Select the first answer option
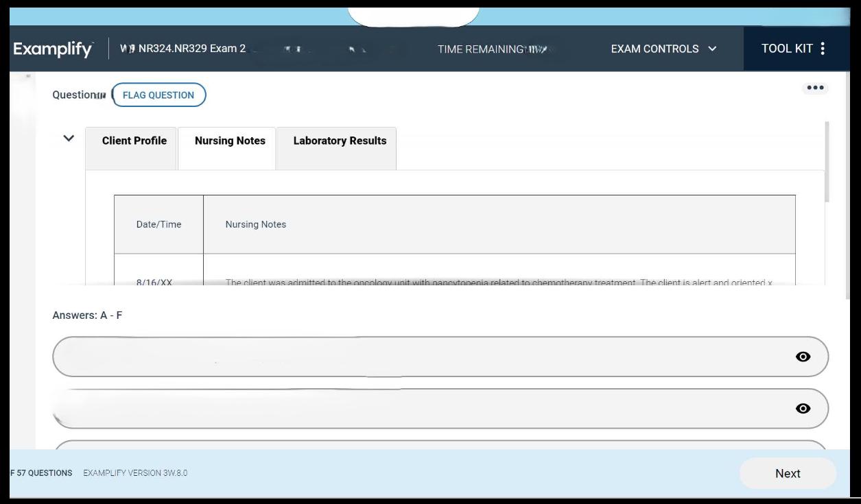 tap(440, 357)
